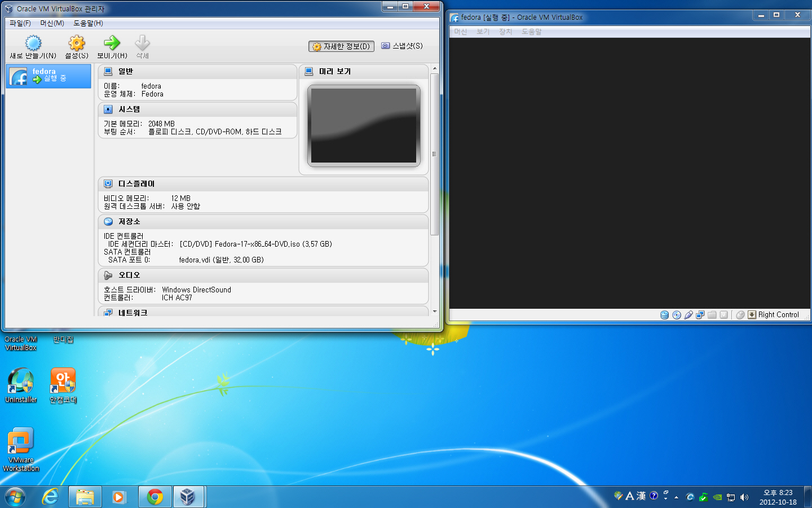Select the 시스템 section header

[197, 110]
